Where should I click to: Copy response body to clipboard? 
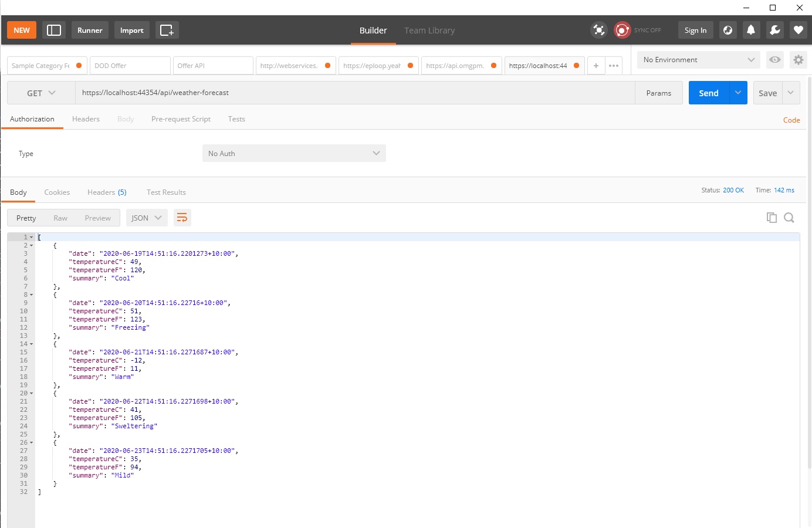pyautogui.click(x=772, y=218)
